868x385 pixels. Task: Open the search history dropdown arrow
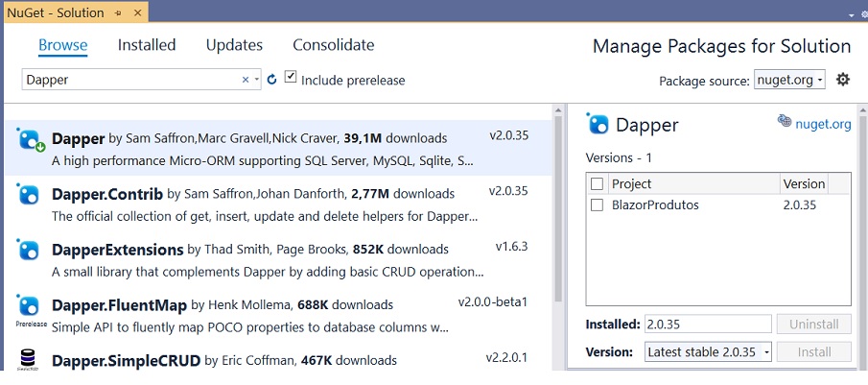click(257, 80)
